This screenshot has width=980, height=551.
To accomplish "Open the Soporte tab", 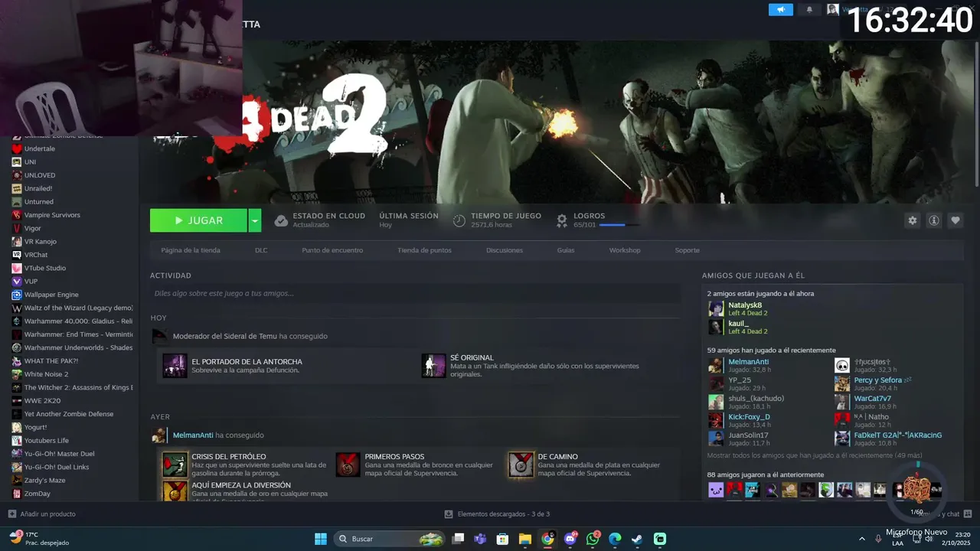I will pos(687,250).
